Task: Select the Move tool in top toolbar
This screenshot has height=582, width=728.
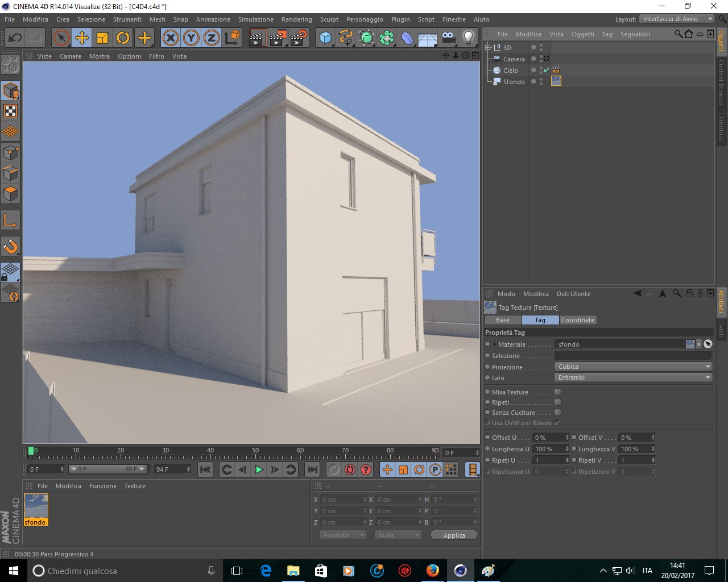Action: [x=82, y=38]
